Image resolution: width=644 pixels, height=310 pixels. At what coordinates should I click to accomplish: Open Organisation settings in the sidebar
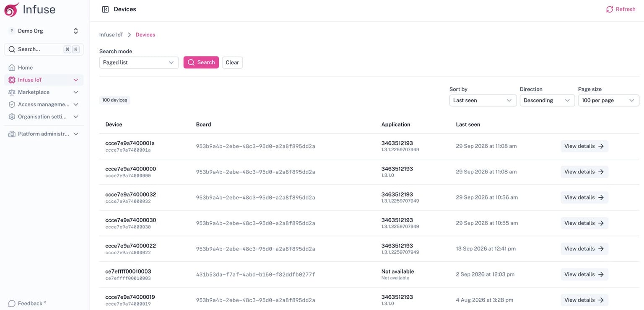point(44,116)
